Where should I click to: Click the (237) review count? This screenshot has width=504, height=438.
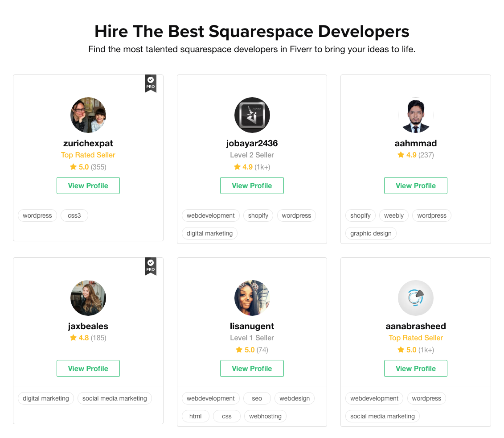[426, 155]
